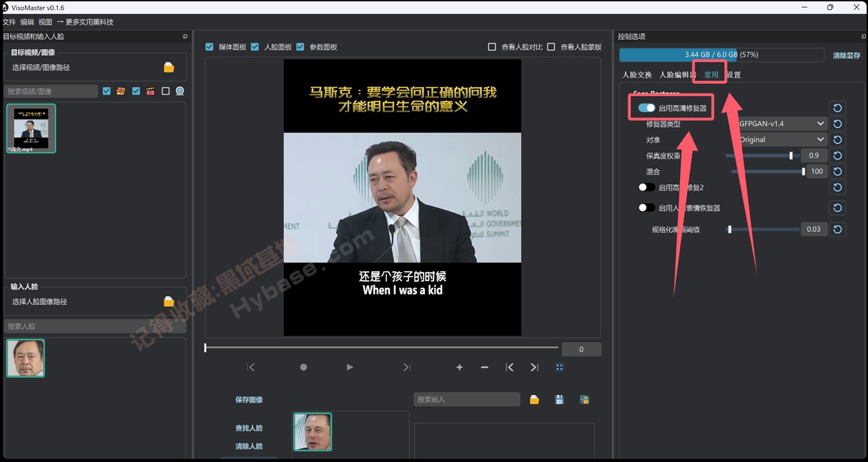868x462 pixels.
Task: Click the 清除显存 button
Action: [x=847, y=55]
